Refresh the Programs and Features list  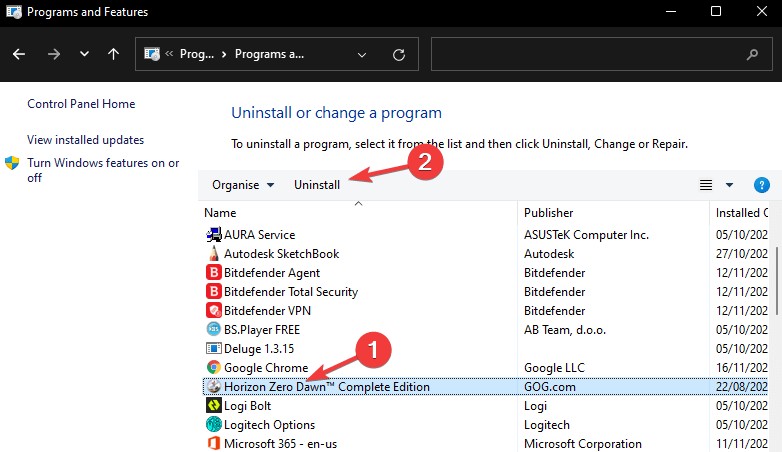point(399,54)
